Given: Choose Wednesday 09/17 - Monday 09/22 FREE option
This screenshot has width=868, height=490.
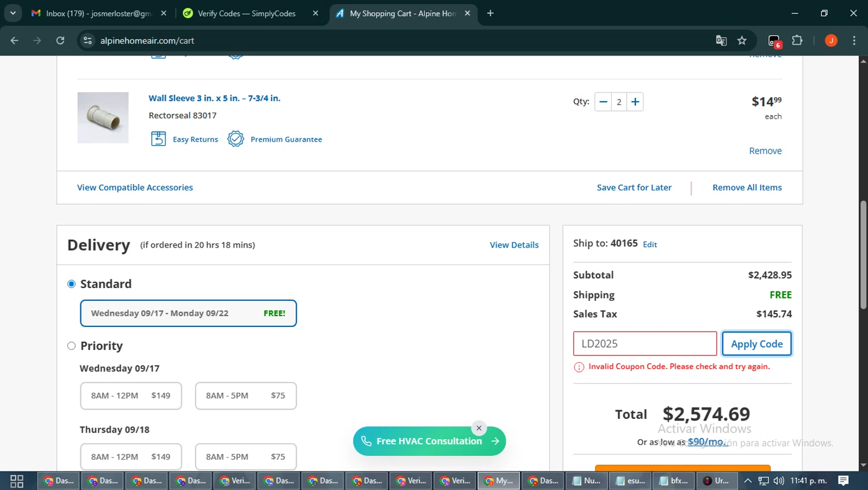Looking at the screenshot, I should coord(188,313).
